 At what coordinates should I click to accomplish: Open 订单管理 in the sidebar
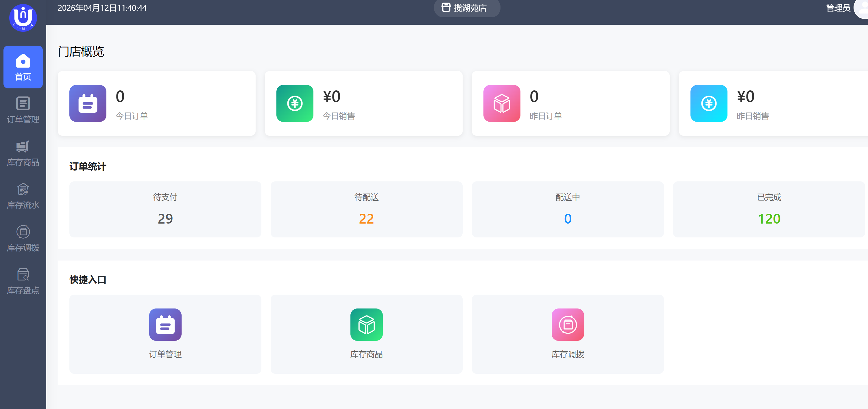[23, 110]
